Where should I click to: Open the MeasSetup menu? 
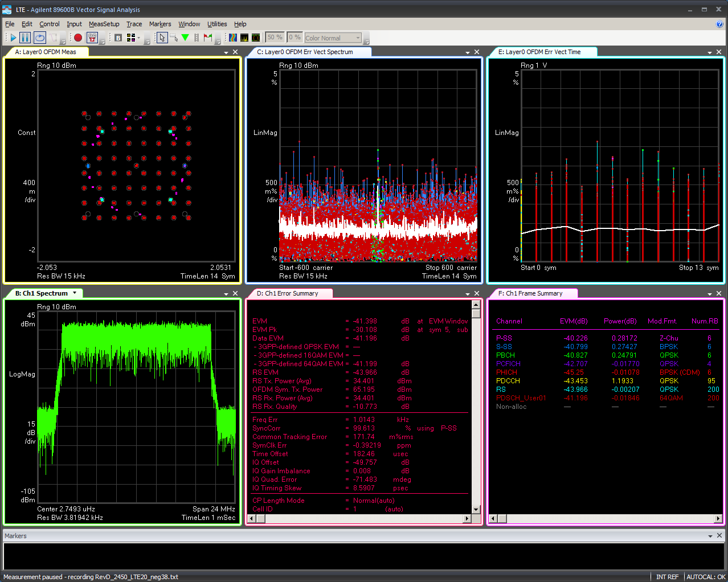[x=104, y=24]
